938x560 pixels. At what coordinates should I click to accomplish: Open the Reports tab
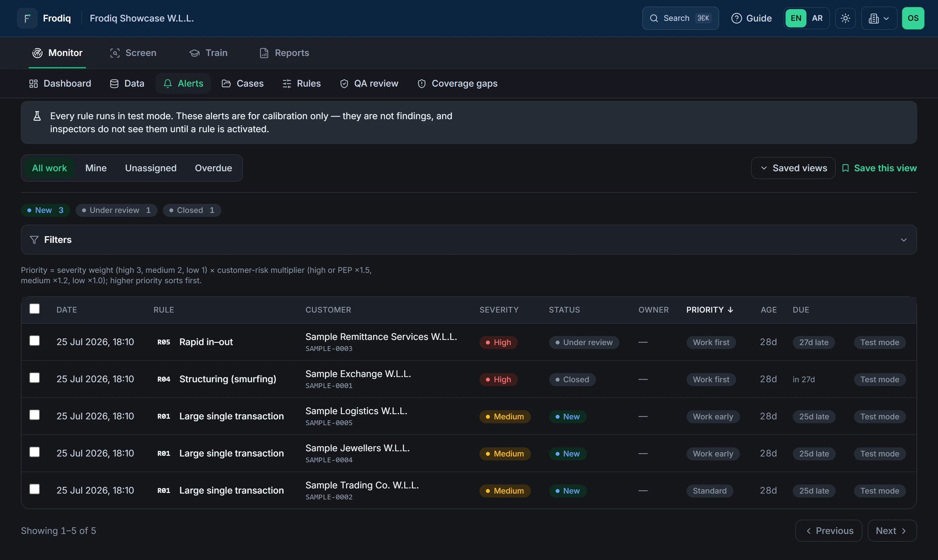click(x=284, y=53)
